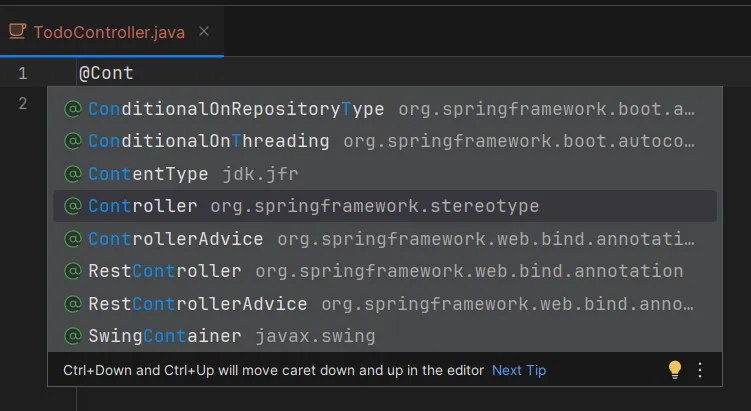Screen dimensions: 751x411
Task: Switch to the TodoController.java tab
Action: pyautogui.click(x=108, y=32)
